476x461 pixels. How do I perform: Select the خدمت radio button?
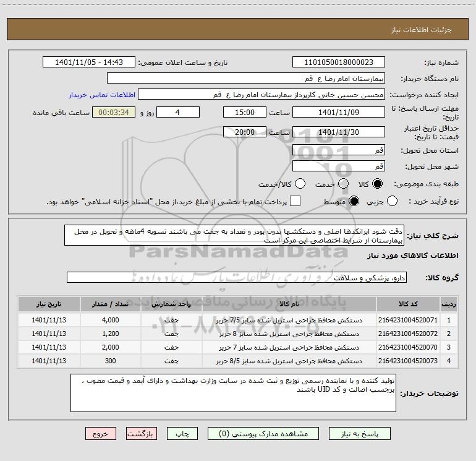point(343,184)
